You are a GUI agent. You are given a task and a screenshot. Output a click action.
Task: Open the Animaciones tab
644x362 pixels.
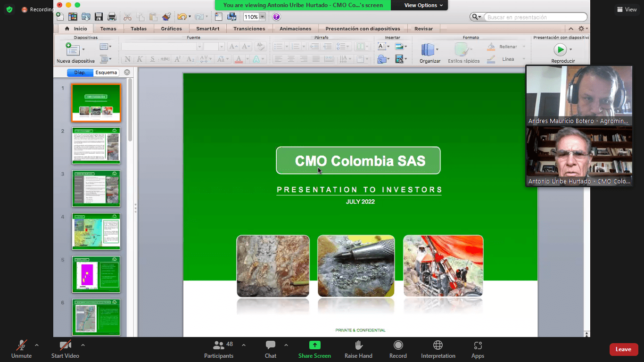pos(295,29)
